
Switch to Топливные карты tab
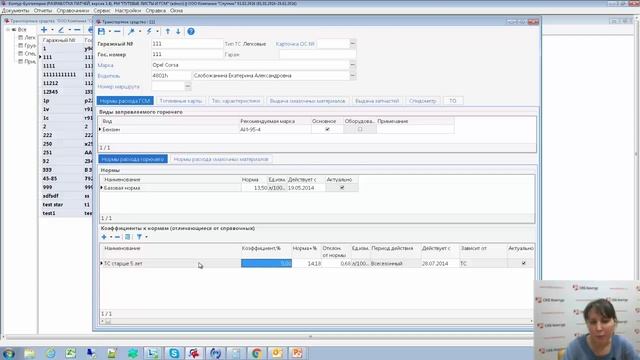pyautogui.click(x=181, y=101)
